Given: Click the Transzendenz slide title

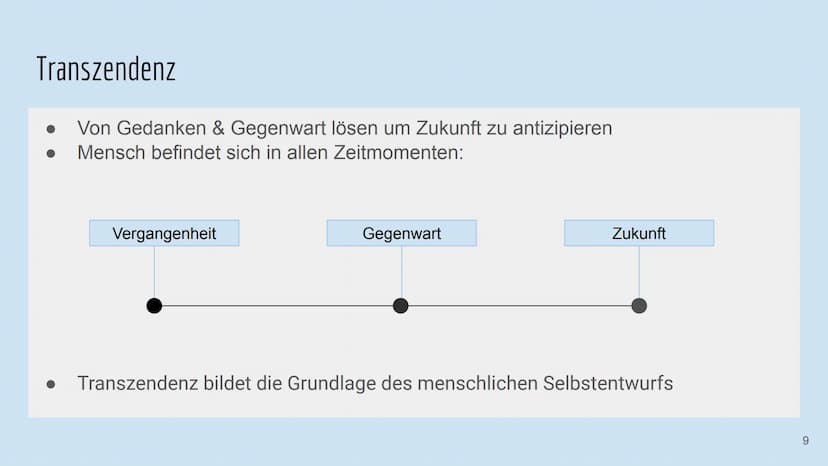Looking at the screenshot, I should (x=106, y=69).
